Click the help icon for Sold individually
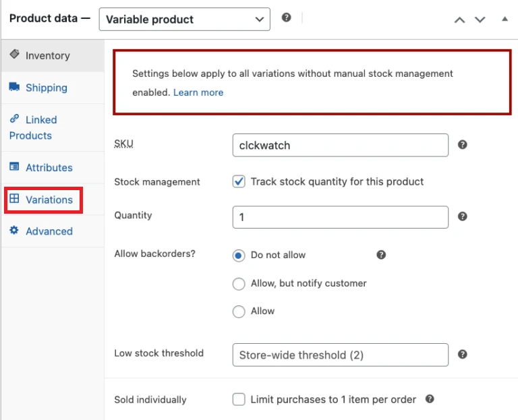This screenshot has width=518, height=420. [x=430, y=399]
